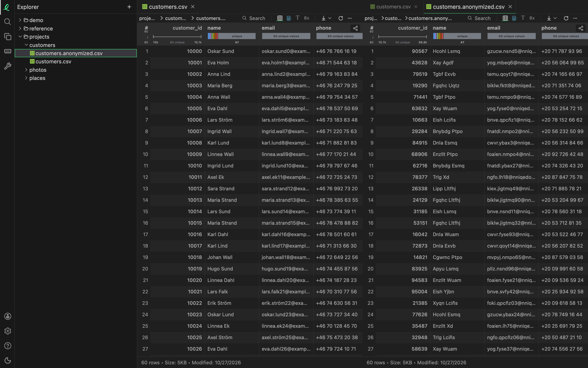Viewport: 588px width, 368px height.
Task: Click the right pane customer_id column header
Action: tap(413, 28)
